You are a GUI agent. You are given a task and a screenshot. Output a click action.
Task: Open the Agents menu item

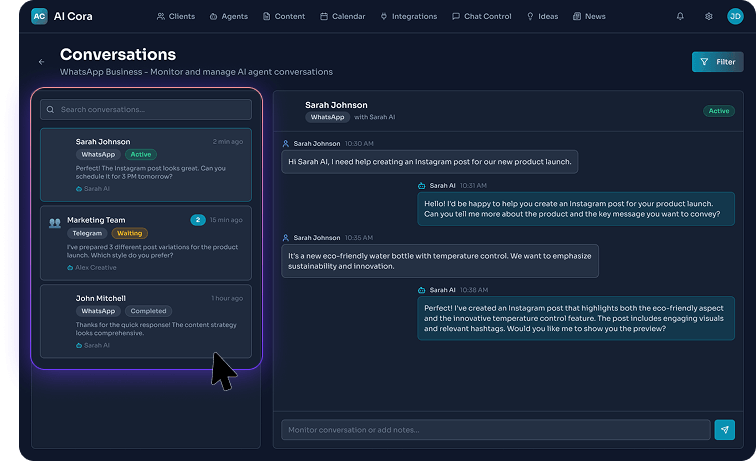click(x=229, y=16)
